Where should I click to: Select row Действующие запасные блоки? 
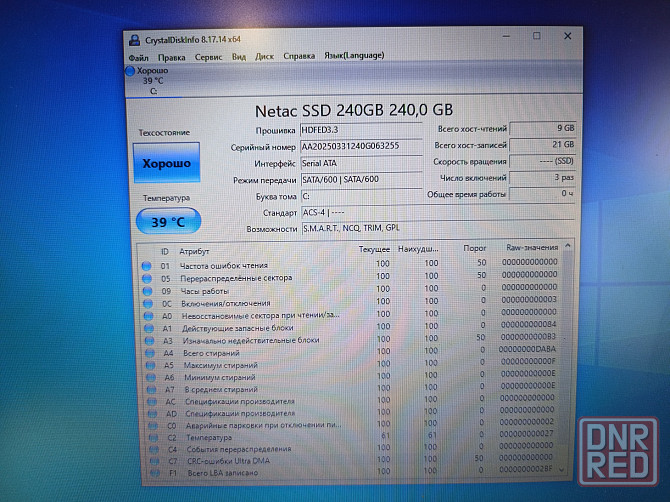pos(350,327)
